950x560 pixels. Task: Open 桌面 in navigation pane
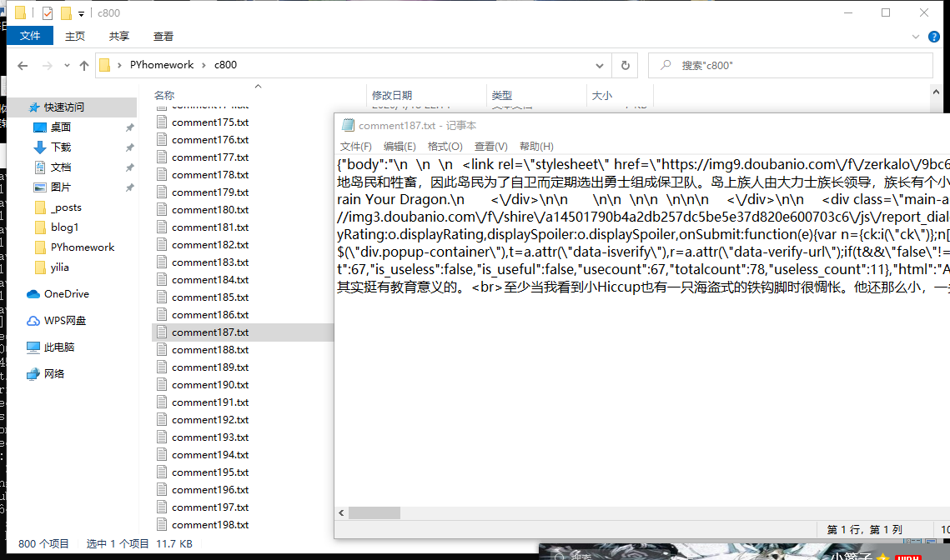click(x=61, y=127)
